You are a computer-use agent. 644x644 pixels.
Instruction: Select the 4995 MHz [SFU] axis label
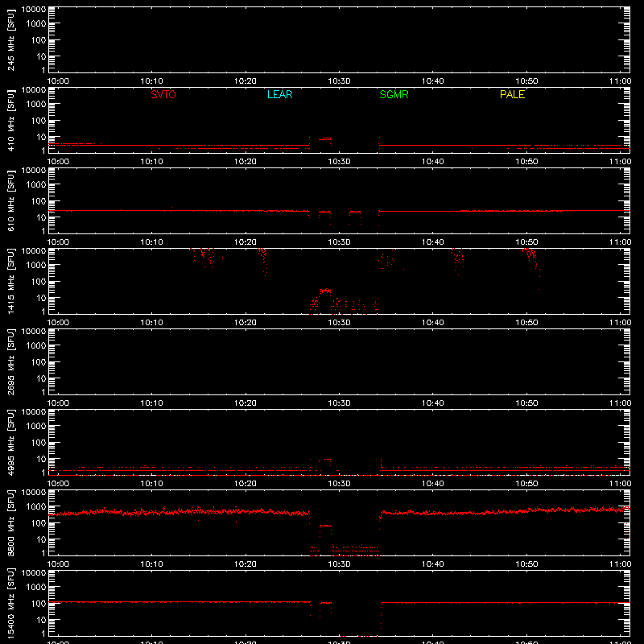[x=10, y=442]
